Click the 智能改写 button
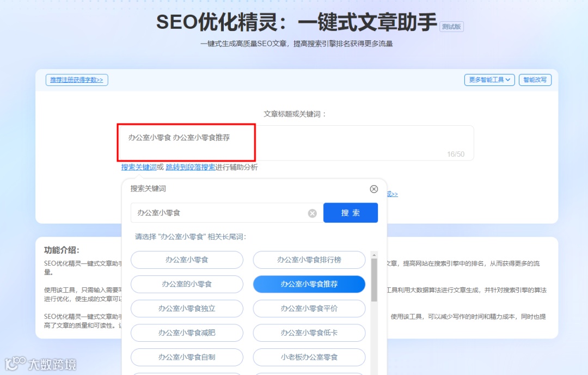Screen dimensions: 588x375 tap(535, 80)
